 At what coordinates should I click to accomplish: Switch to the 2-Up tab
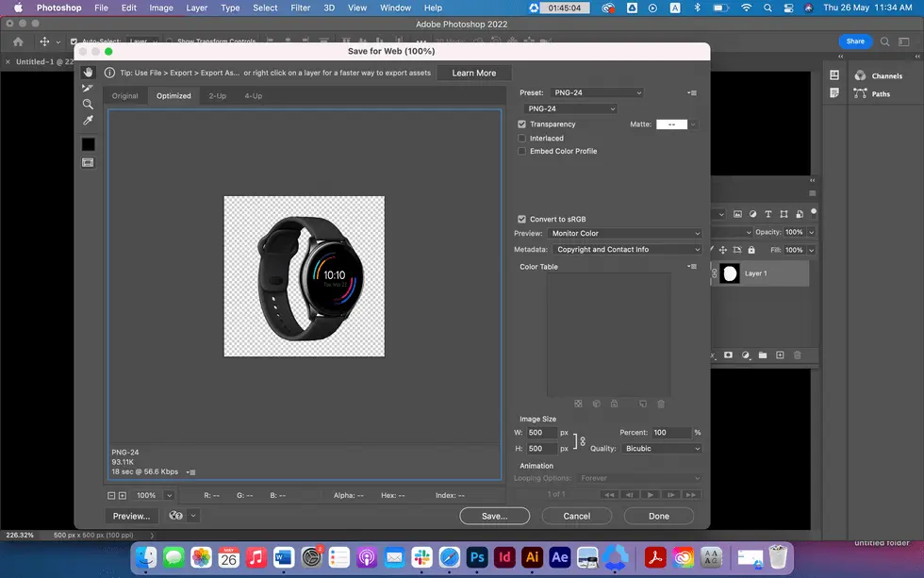pyautogui.click(x=219, y=95)
